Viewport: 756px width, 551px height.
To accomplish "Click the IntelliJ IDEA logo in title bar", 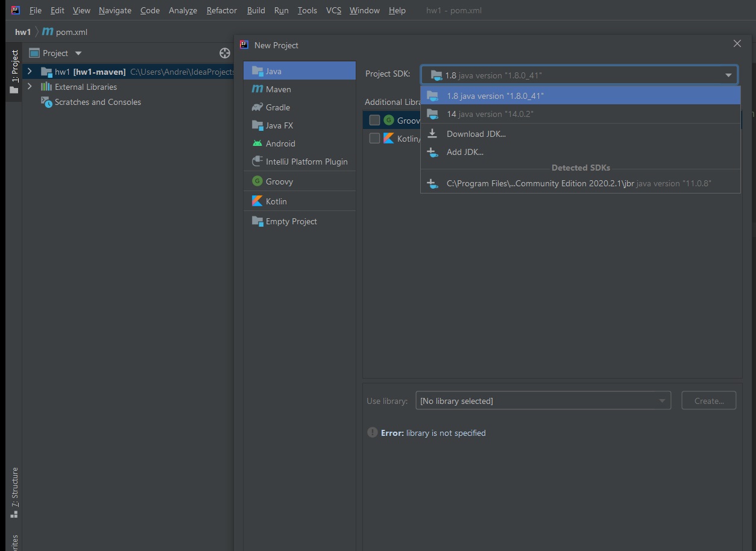I will click(x=16, y=10).
